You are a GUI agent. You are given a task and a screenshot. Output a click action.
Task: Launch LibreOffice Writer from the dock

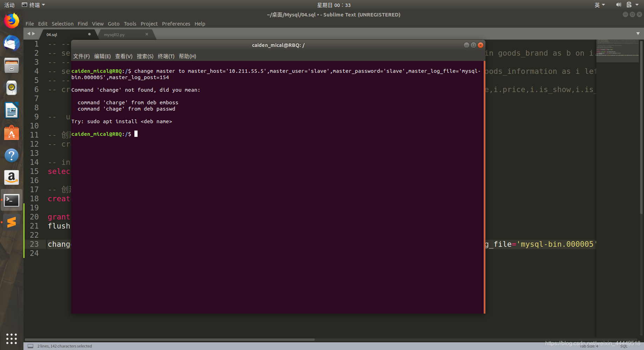(12, 111)
